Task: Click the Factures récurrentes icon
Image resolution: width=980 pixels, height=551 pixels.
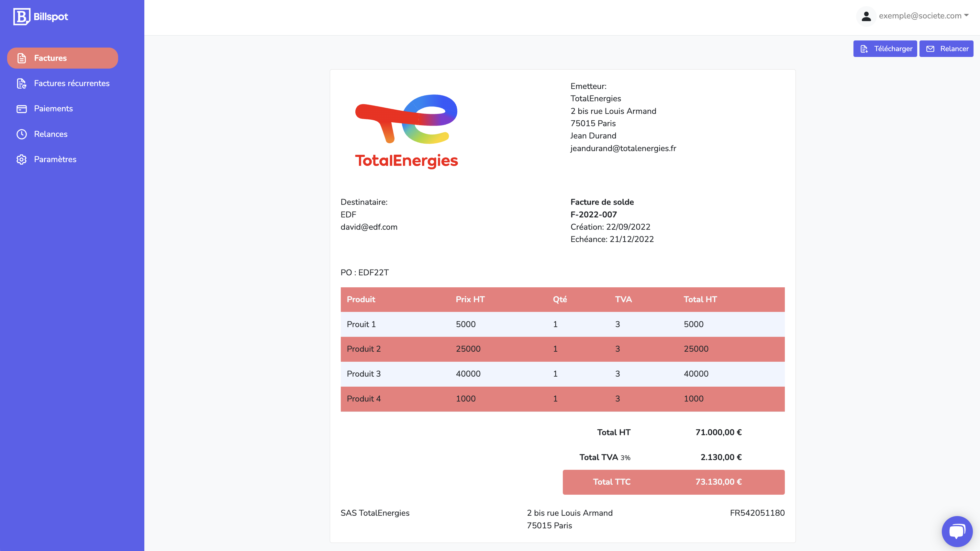Action: (22, 83)
